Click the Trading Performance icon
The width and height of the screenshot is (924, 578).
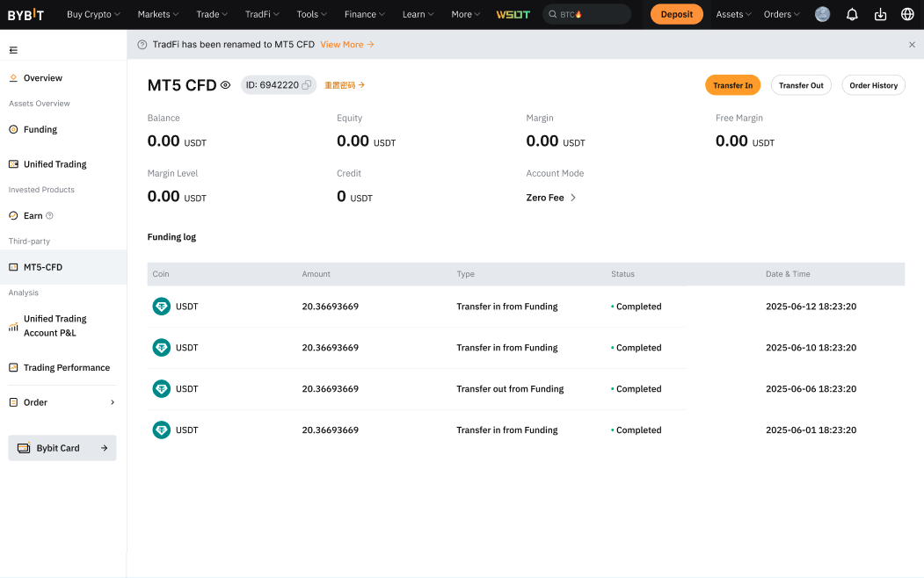13,368
